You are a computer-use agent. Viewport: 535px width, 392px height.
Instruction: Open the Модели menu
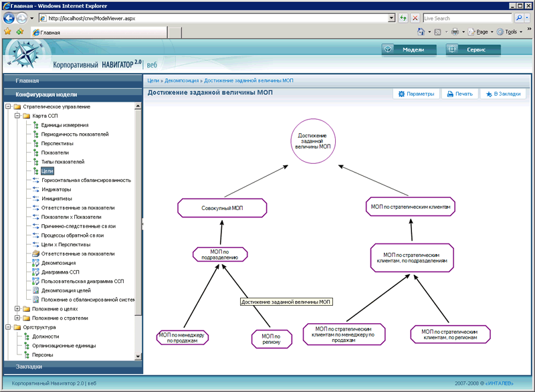pos(409,50)
